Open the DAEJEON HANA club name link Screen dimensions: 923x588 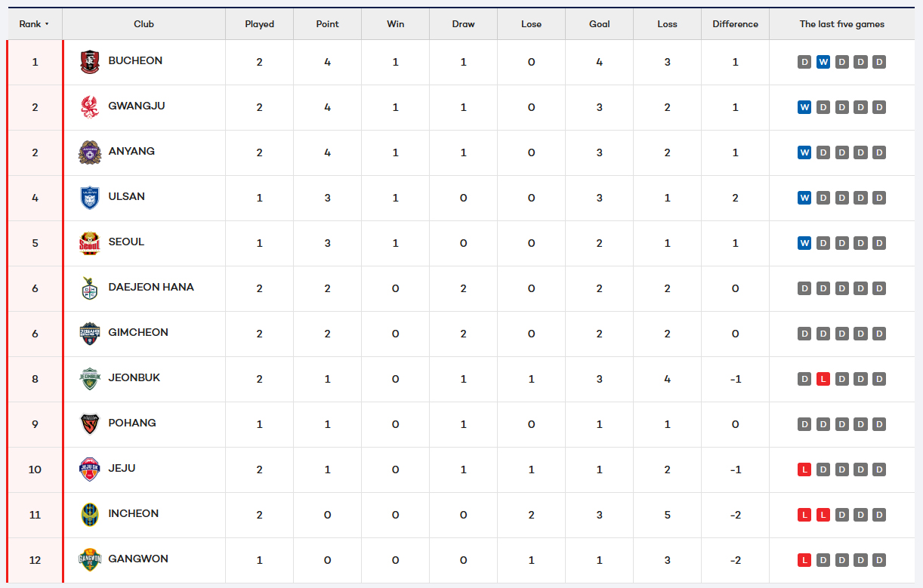[151, 287]
